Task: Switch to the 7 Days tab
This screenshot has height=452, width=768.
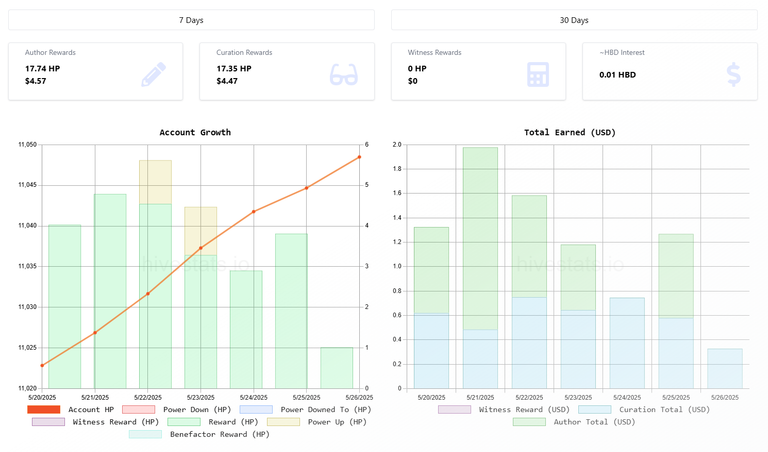Action: click(191, 20)
